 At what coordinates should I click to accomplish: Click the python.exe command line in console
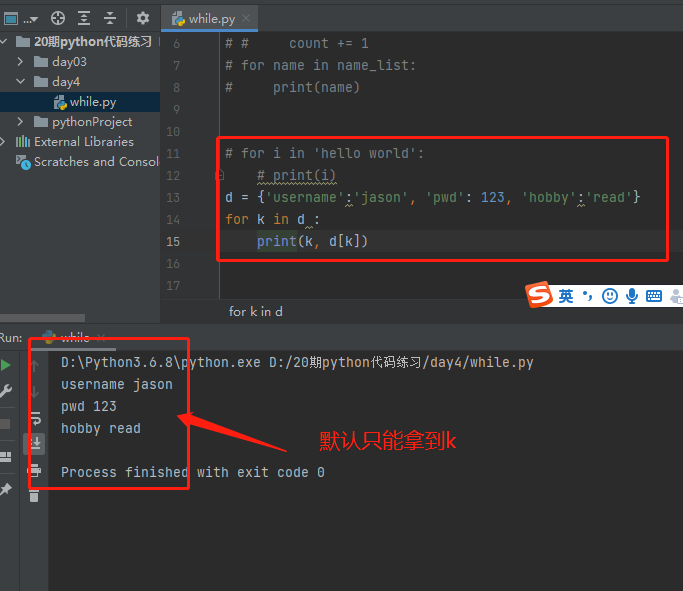coord(297,362)
